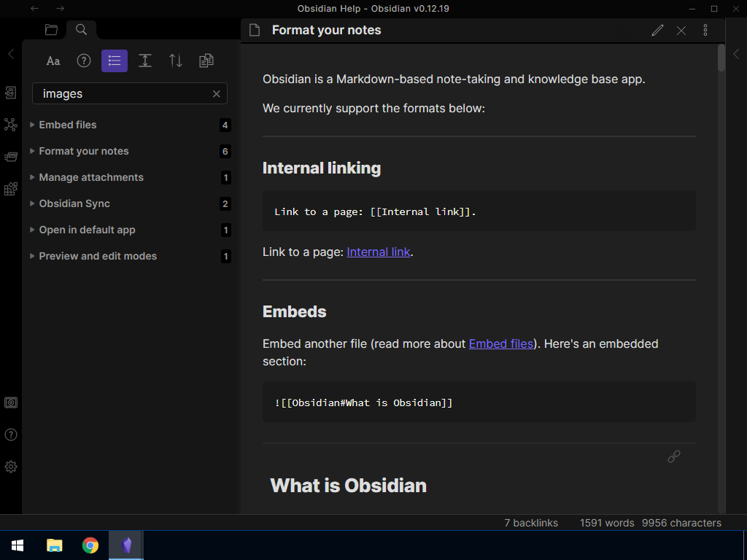Image resolution: width=747 pixels, height=560 pixels.
Task: Open the Windows Start menu
Action: tap(18, 545)
